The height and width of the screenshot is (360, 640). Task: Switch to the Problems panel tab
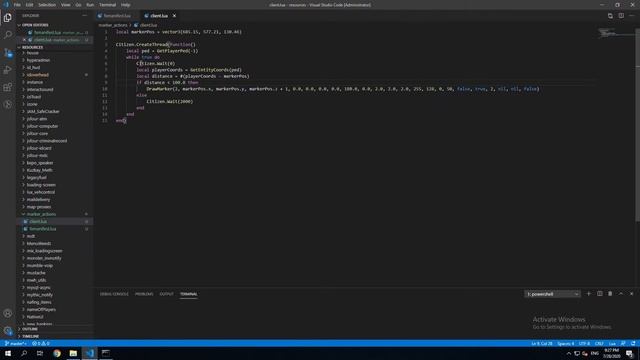(144, 294)
